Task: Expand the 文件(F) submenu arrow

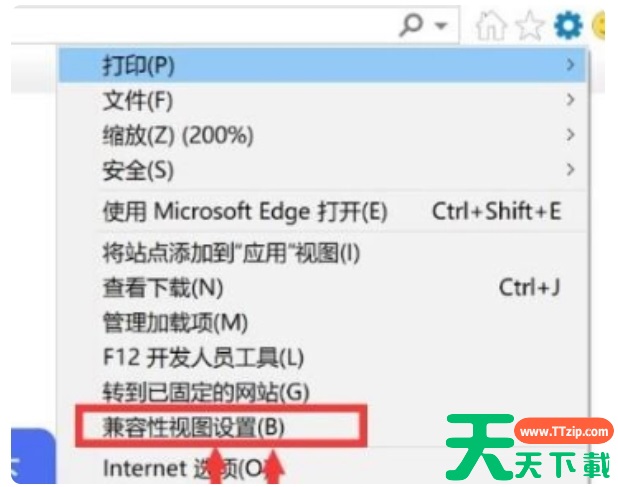Action: tap(570, 99)
